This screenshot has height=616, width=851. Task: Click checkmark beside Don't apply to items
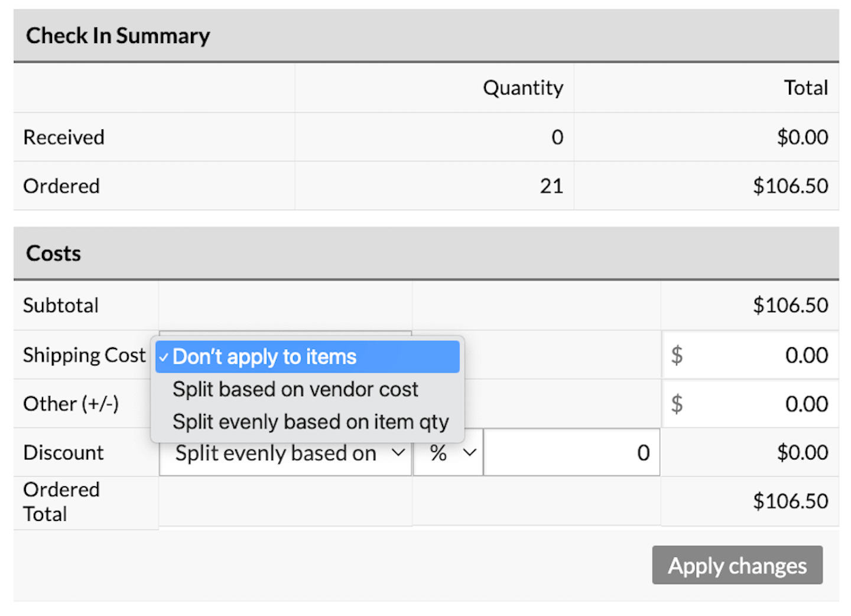pos(164,357)
